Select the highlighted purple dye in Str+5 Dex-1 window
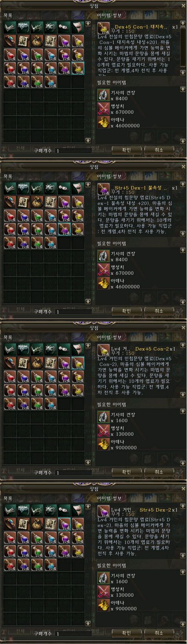187x644 pixels. pyautogui.click(x=64, y=229)
